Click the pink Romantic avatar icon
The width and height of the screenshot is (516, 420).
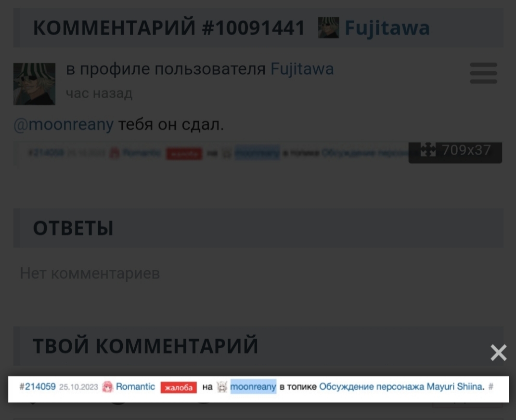click(108, 387)
